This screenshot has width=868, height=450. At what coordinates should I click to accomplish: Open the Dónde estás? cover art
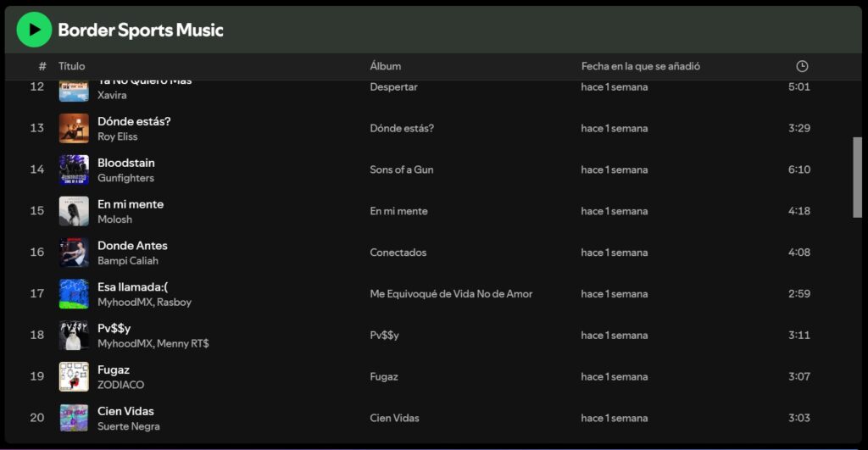pyautogui.click(x=74, y=129)
